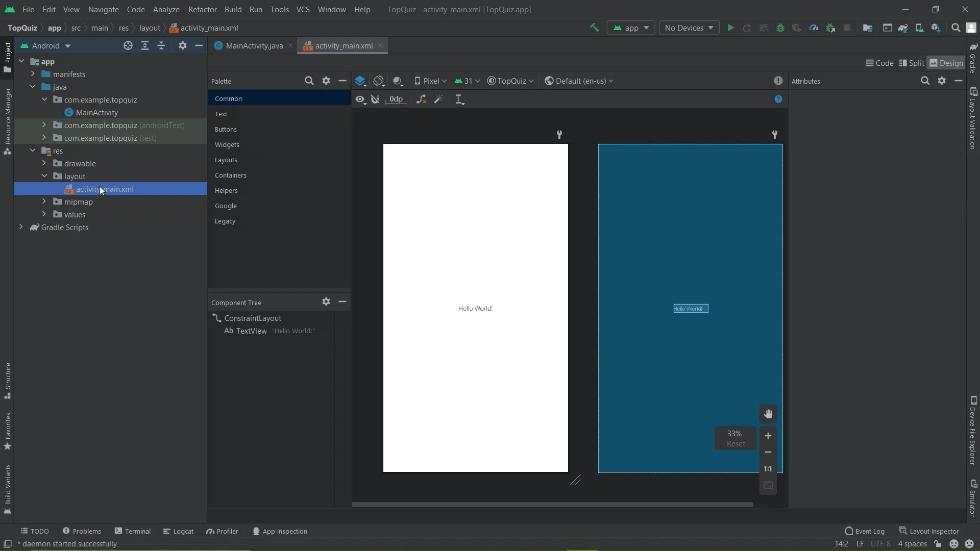Toggle view options eye icon
Image resolution: width=980 pixels, height=551 pixels.
pos(360,99)
